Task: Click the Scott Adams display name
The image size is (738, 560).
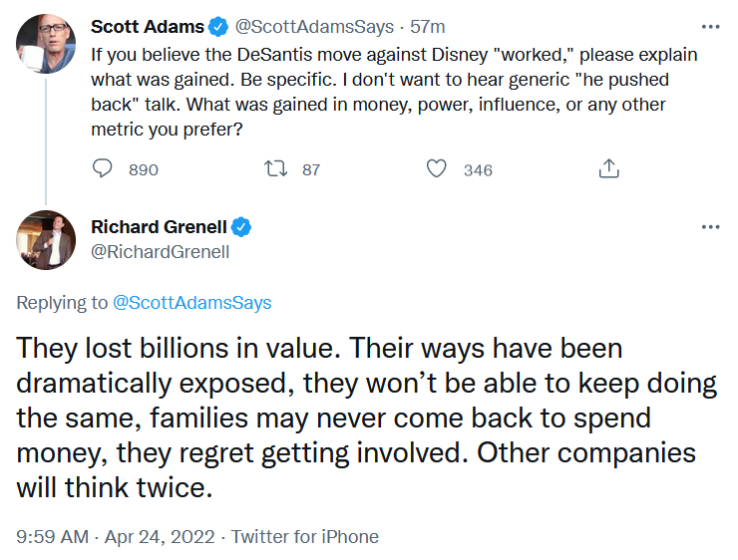Action: pyautogui.click(x=148, y=27)
